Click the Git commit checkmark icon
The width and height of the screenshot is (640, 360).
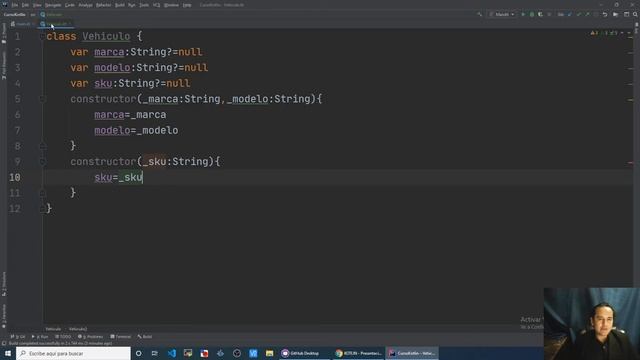578,14
